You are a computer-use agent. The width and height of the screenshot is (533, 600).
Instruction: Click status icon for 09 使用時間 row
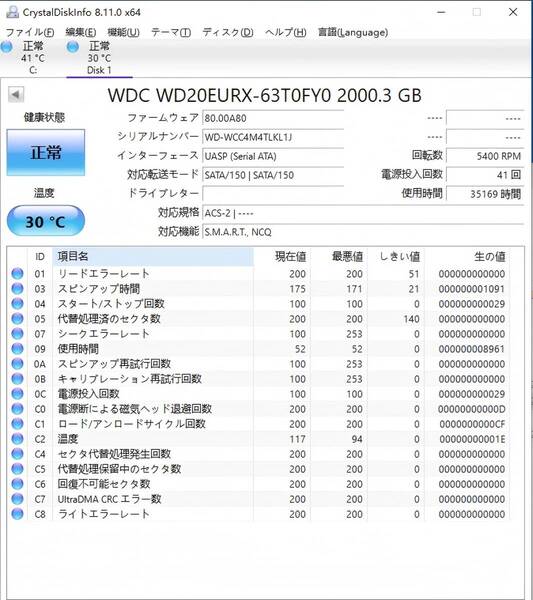point(17,349)
